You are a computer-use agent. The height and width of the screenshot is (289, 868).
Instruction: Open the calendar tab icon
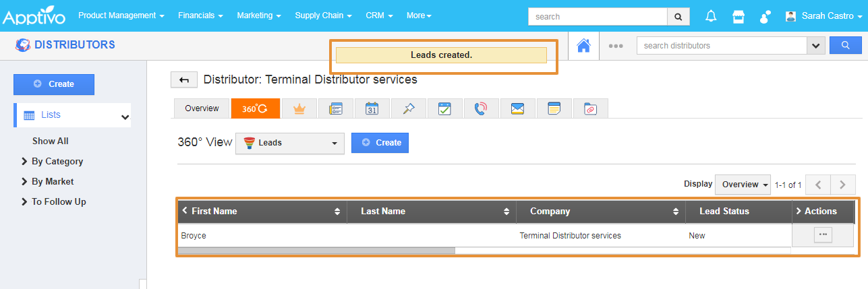click(x=372, y=108)
